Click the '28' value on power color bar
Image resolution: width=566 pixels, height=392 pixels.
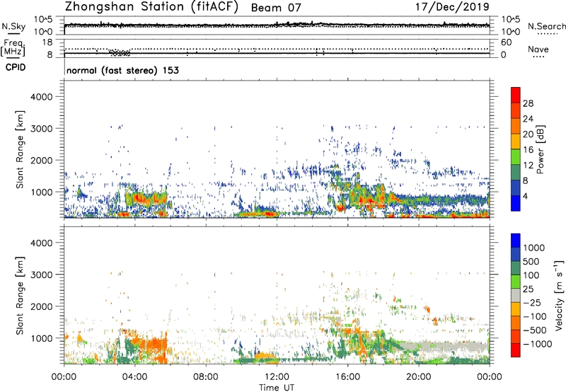point(528,103)
